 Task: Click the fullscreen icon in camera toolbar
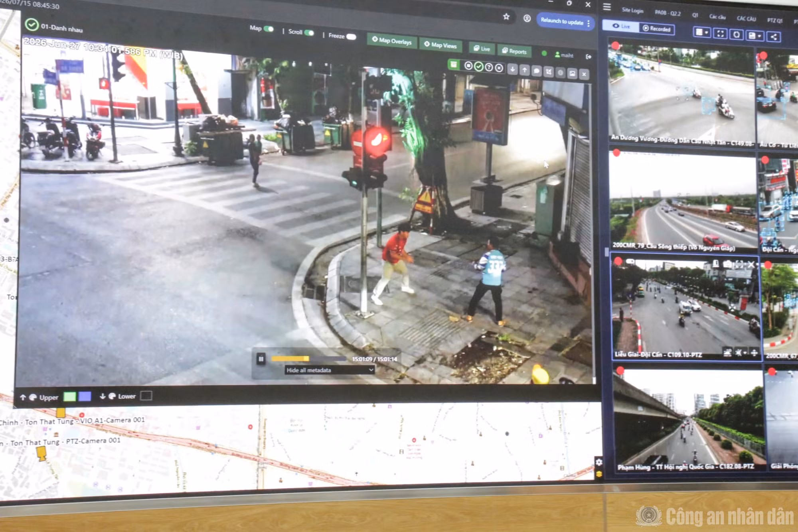[x=720, y=33]
